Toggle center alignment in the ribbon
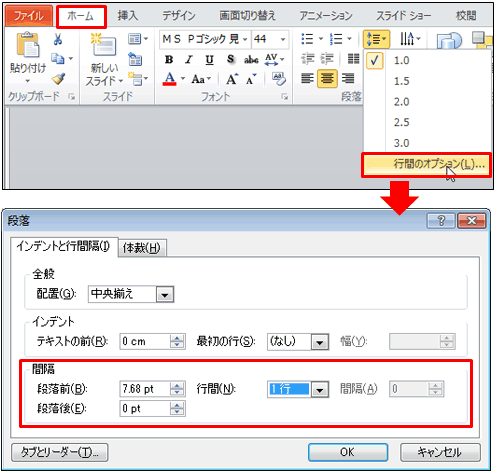 pos(327,79)
